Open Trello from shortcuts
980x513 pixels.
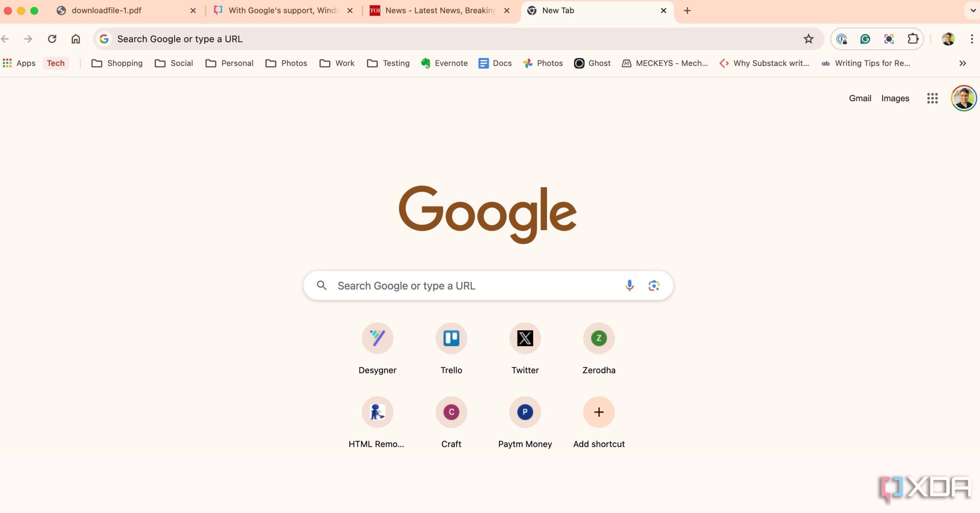[451, 338]
